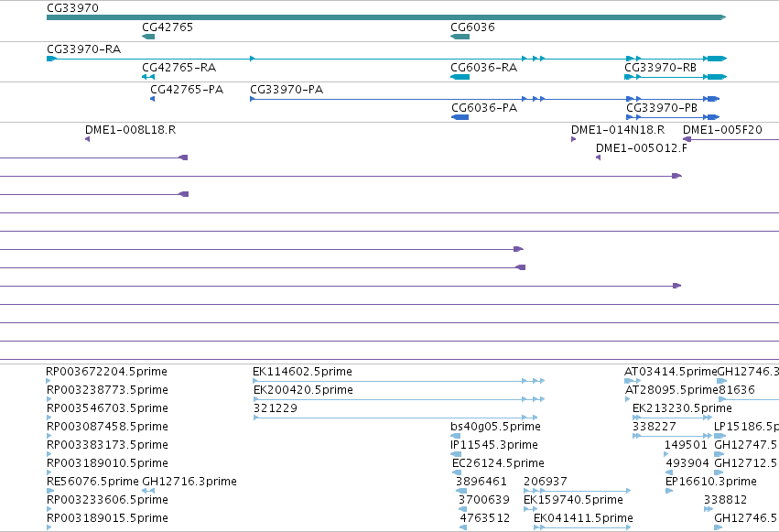779x532 pixels.
Task: Select EST RP003189010.5prime
Action: (x=49, y=472)
